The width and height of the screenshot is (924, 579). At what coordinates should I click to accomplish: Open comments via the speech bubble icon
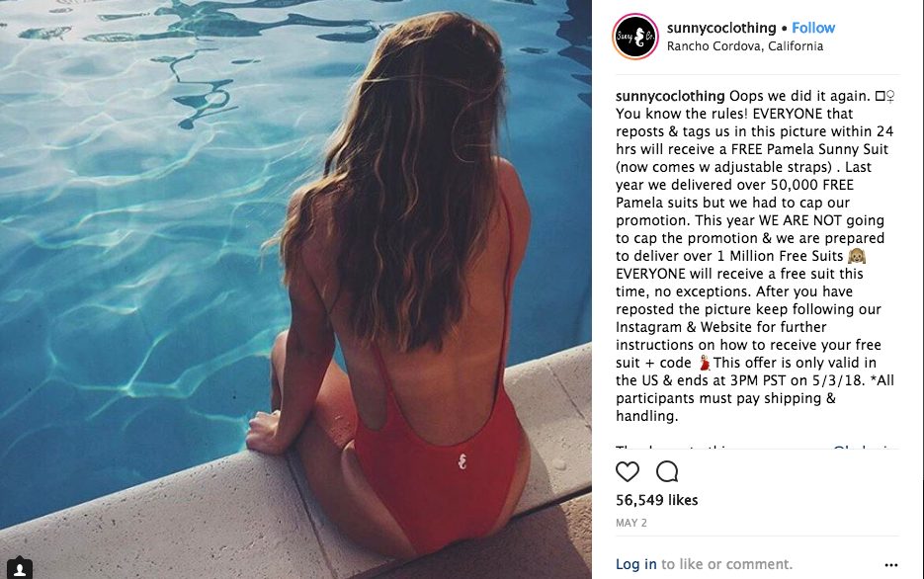point(667,472)
